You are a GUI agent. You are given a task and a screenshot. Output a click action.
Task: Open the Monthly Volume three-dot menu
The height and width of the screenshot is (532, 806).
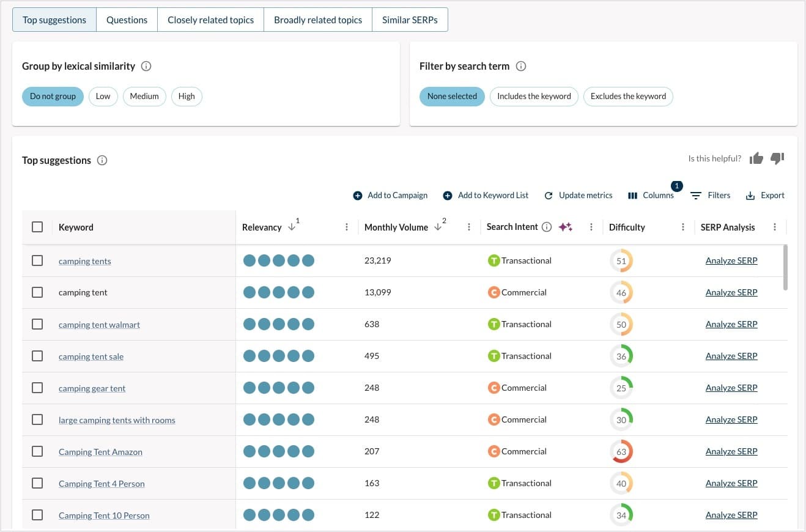(468, 227)
